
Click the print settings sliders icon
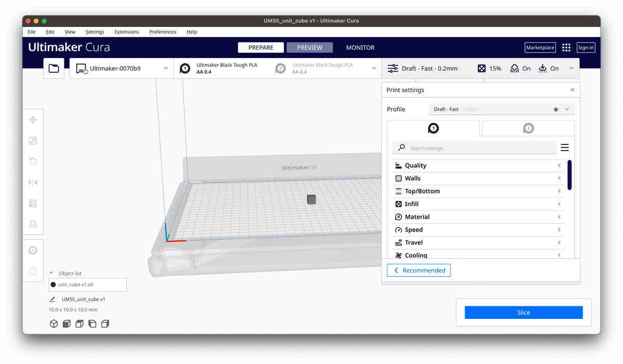(x=393, y=69)
